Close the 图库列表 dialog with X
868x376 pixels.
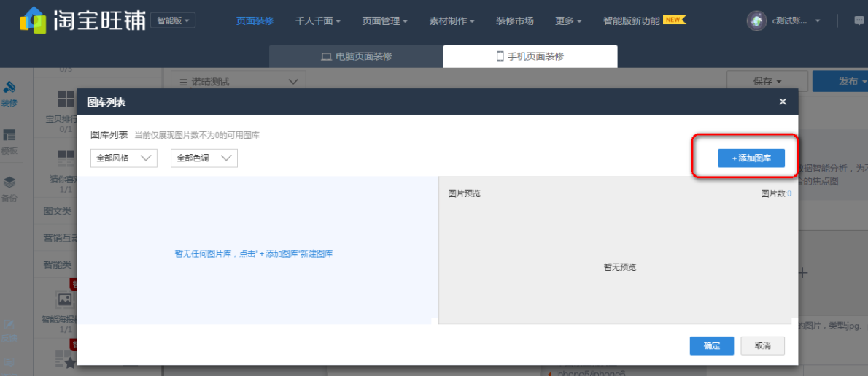pyautogui.click(x=783, y=101)
